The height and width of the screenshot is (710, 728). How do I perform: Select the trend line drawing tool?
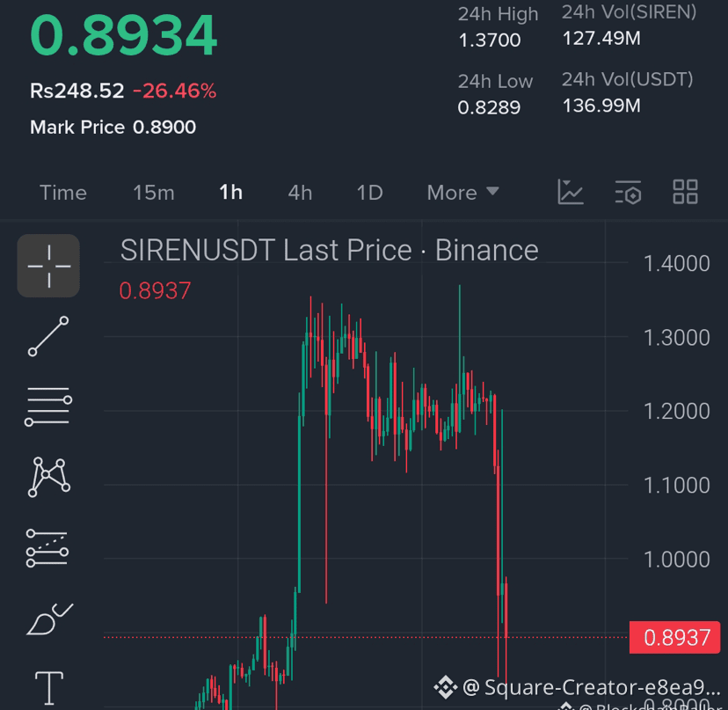tap(48, 336)
